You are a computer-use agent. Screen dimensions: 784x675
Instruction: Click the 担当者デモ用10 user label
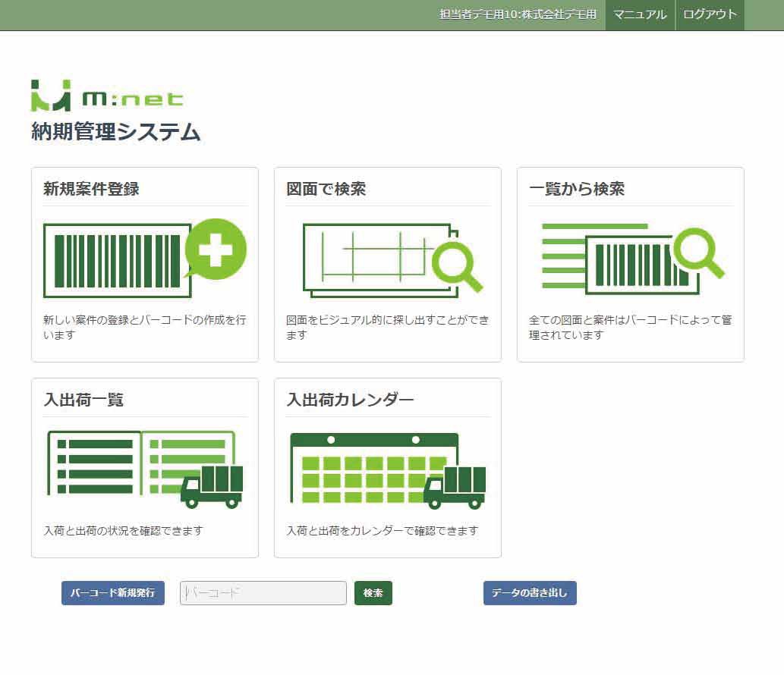click(518, 14)
